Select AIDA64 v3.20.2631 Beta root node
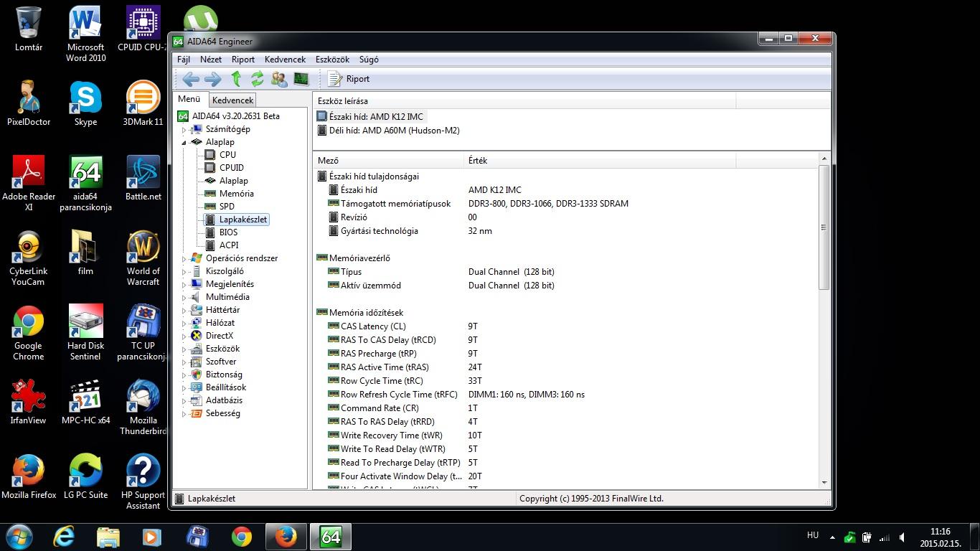Screen dimensions: 980x551 pyautogui.click(x=236, y=116)
